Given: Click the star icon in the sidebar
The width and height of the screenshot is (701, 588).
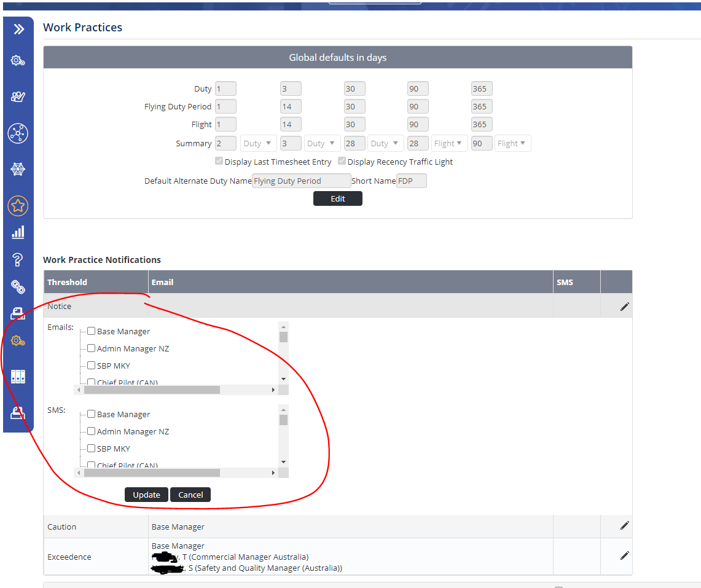Looking at the screenshot, I should (18, 206).
